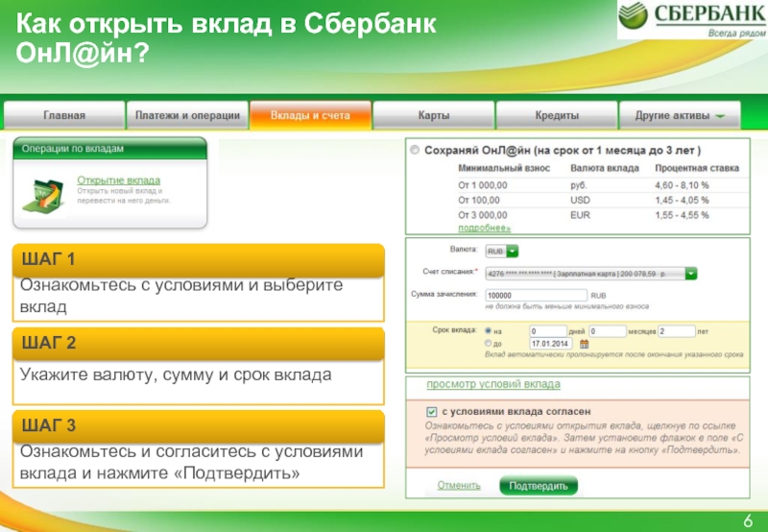Expand the Счет списания account dropdown

tap(691, 274)
